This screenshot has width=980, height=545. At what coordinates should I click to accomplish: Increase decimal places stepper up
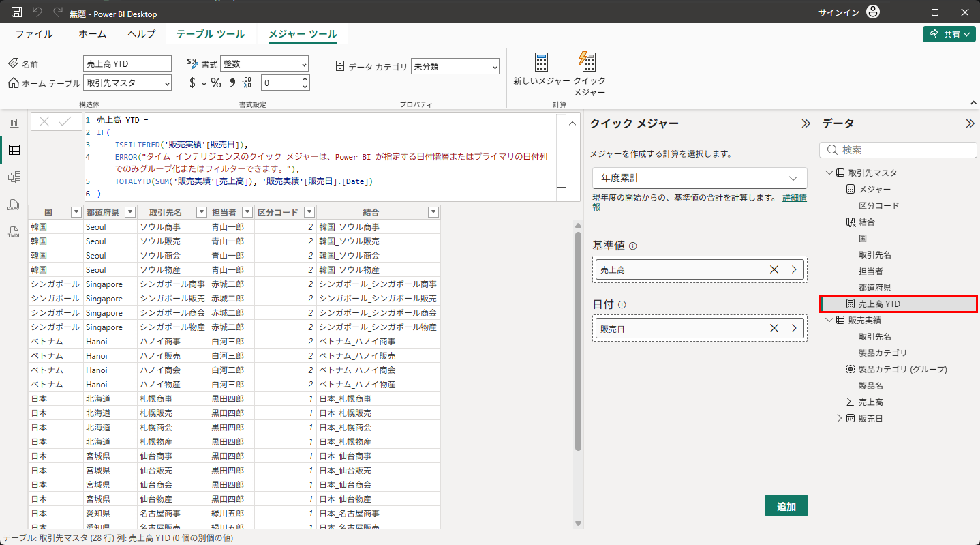click(x=305, y=79)
